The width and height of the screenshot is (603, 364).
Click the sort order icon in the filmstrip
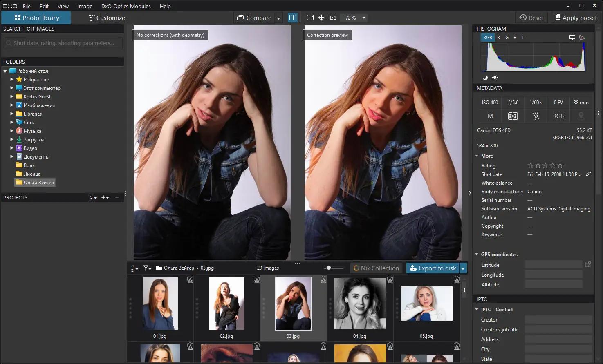point(132,268)
